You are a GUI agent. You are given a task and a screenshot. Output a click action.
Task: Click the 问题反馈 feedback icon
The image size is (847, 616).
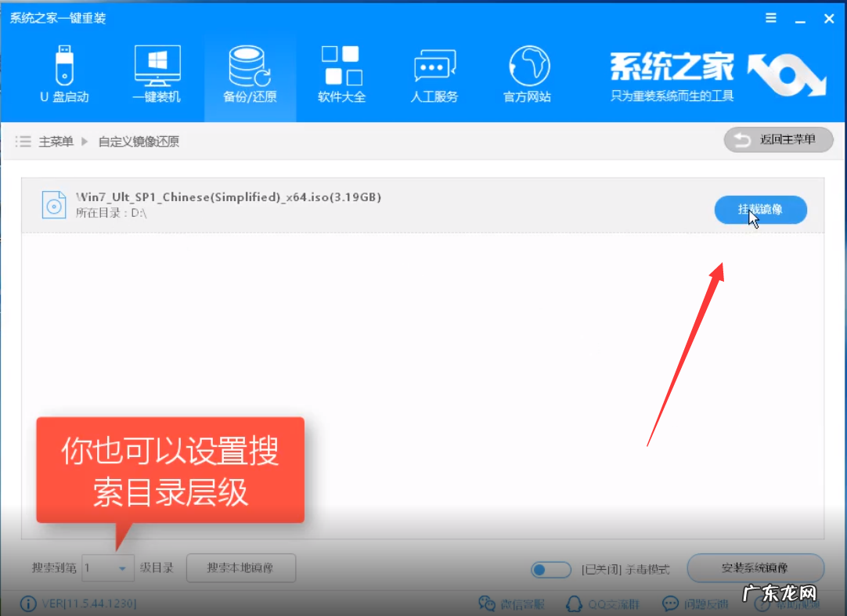692,603
